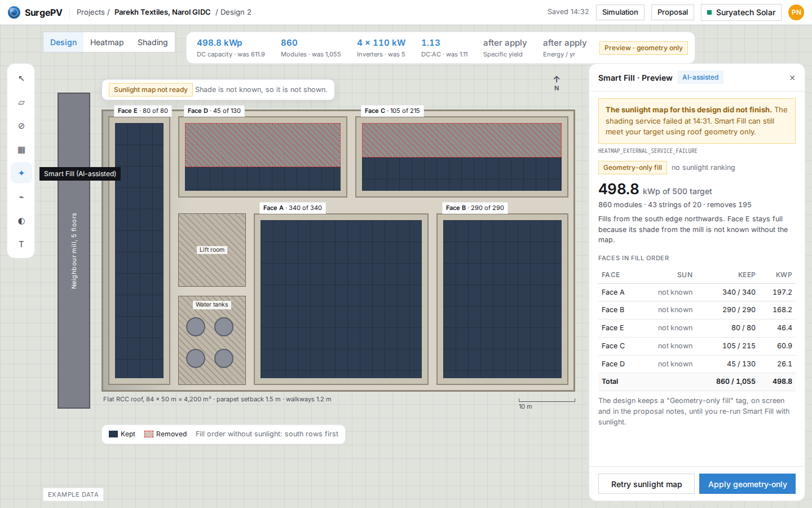Click the north compass arrow

point(557,83)
